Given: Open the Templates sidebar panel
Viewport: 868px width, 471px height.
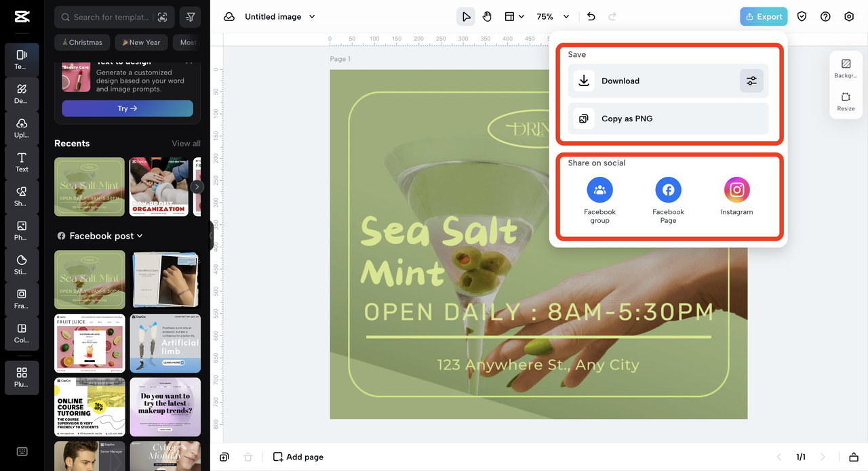Looking at the screenshot, I should 22,59.
